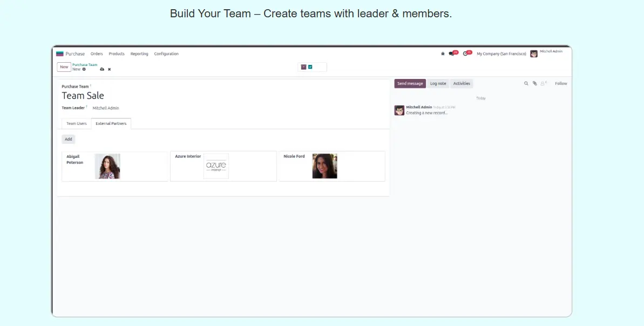Expand the My Company (San Francisco) switcher
This screenshot has height=326, width=644.
(x=501, y=54)
